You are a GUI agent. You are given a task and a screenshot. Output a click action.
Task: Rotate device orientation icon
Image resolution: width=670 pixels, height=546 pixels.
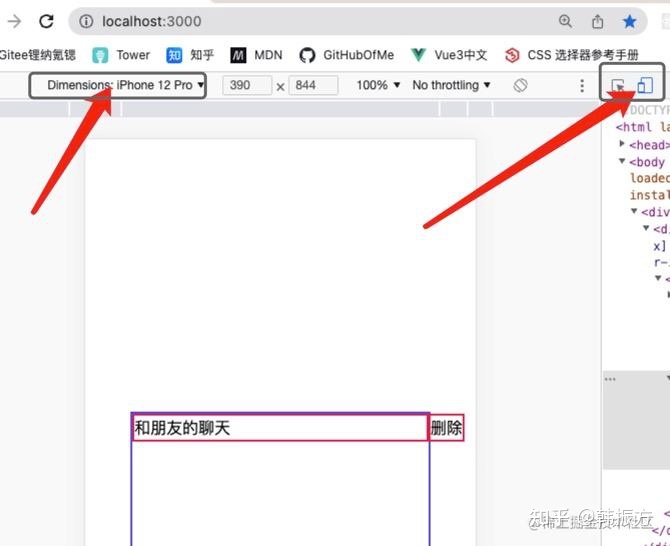520,85
